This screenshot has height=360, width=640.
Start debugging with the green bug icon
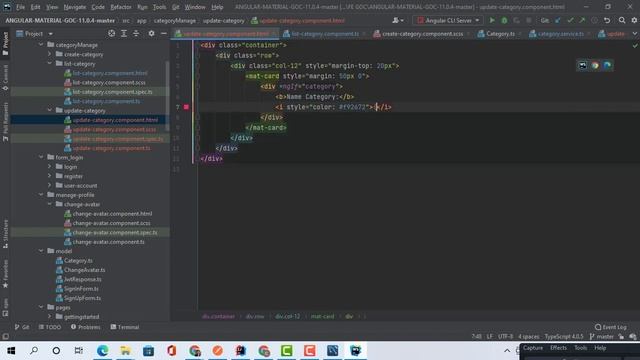504,20
